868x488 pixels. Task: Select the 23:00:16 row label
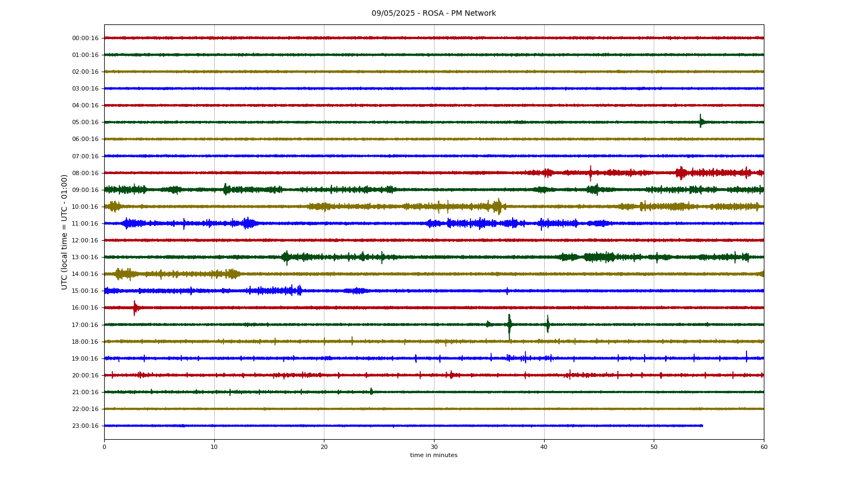point(85,426)
